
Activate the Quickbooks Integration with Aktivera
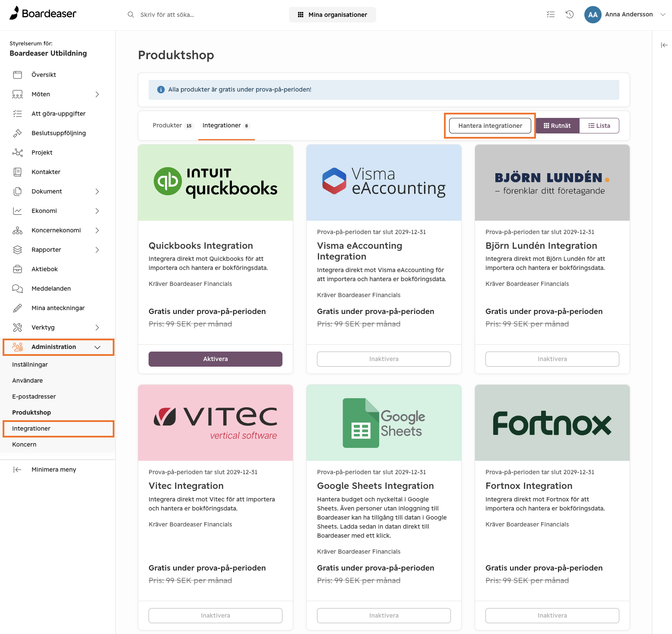(216, 359)
